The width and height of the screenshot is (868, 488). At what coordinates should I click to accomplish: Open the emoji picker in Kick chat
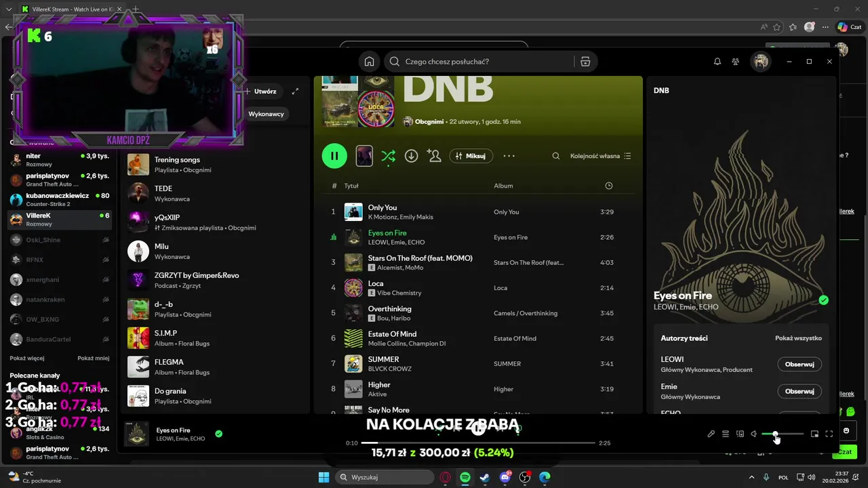[846, 430]
